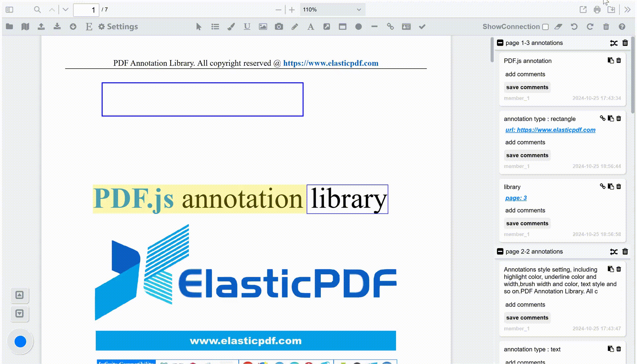This screenshot has width=637, height=364.
Task: Enable the ShowConnection checkbox
Action: tap(545, 27)
